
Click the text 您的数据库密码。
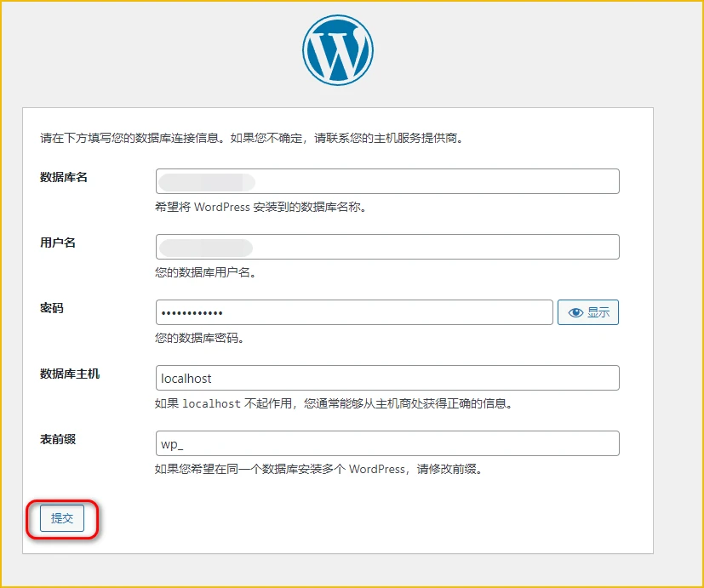(x=200, y=338)
